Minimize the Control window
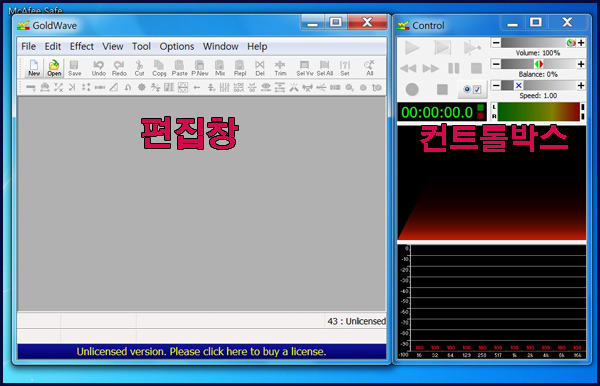The image size is (600, 386). coord(513,24)
